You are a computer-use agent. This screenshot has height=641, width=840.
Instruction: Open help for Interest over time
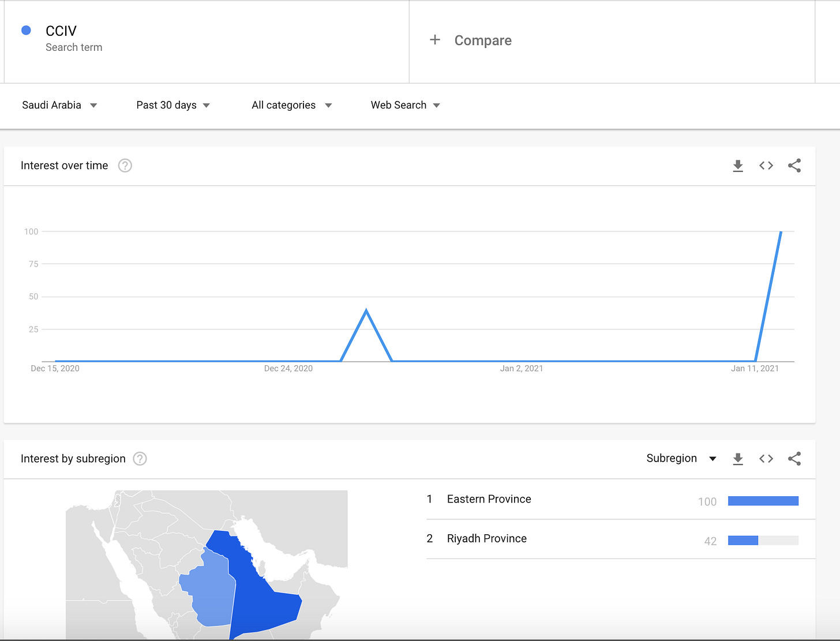click(x=125, y=166)
